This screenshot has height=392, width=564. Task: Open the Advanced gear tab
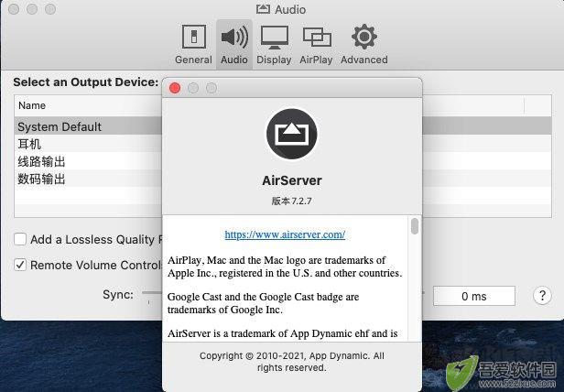364,45
